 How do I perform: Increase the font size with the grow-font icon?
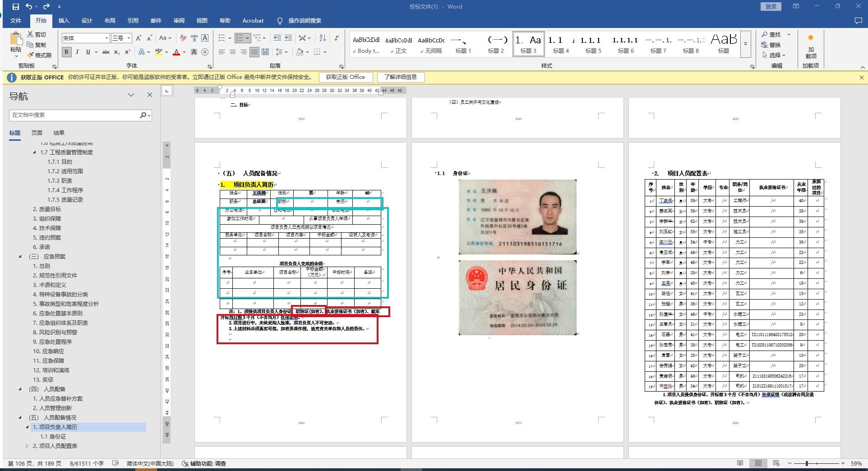click(139, 38)
